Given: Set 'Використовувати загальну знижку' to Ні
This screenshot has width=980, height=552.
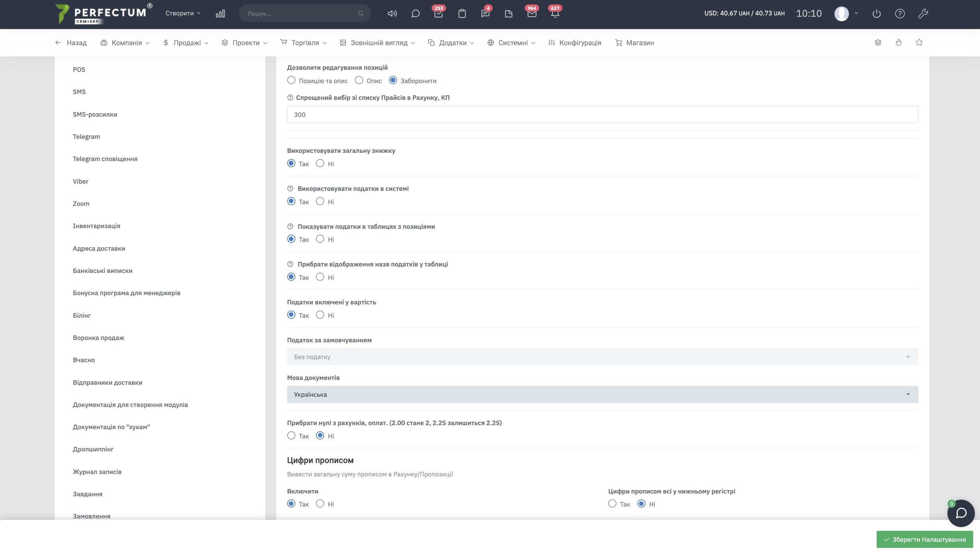Looking at the screenshot, I should click(x=320, y=163).
